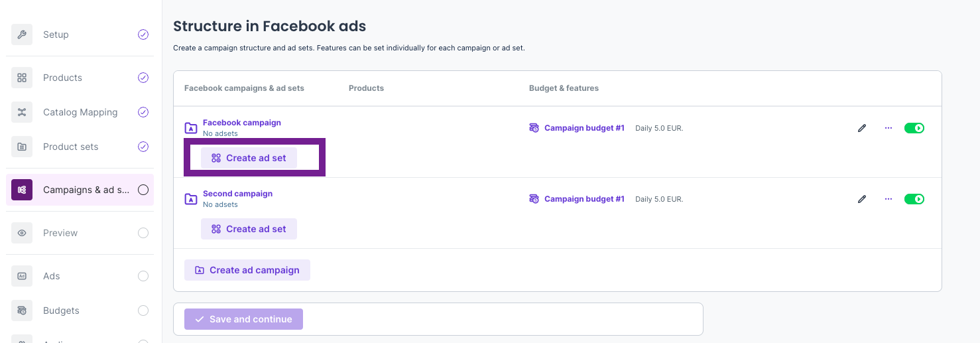980x343 pixels.
Task: Click Campaigns & ad sets status circle
Action: pyautogui.click(x=143, y=190)
